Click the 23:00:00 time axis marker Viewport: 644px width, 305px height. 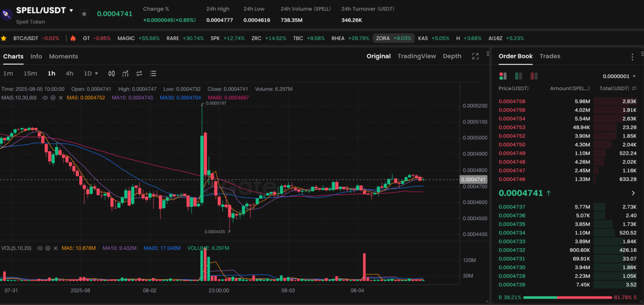pos(219,291)
